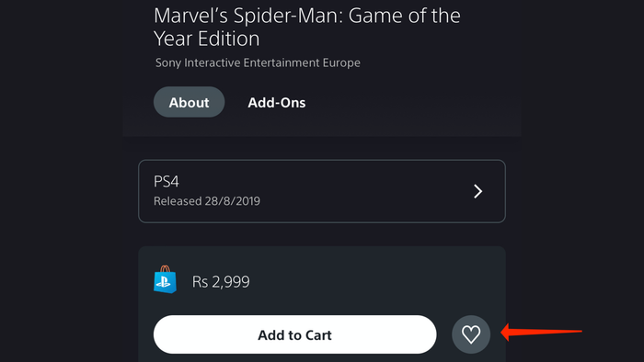Click the red arrow pointing at heart

(541, 332)
